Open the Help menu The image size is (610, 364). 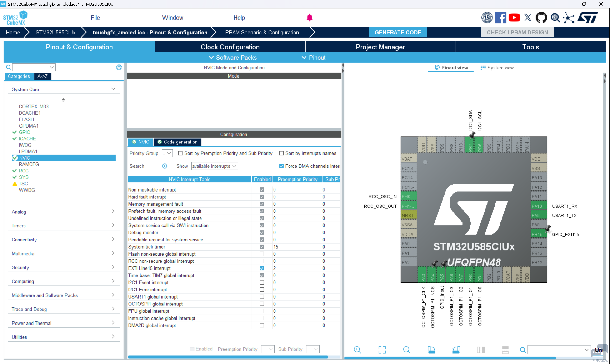point(239,18)
